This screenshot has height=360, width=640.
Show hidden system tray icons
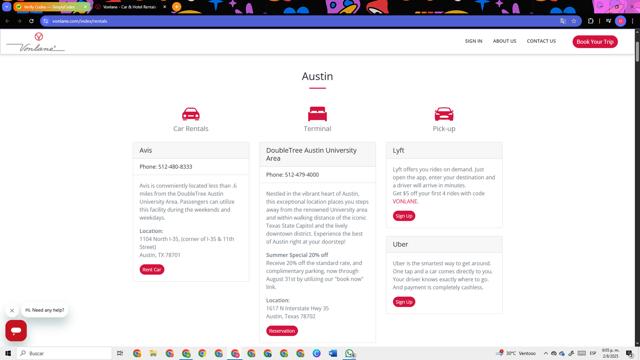point(545,353)
